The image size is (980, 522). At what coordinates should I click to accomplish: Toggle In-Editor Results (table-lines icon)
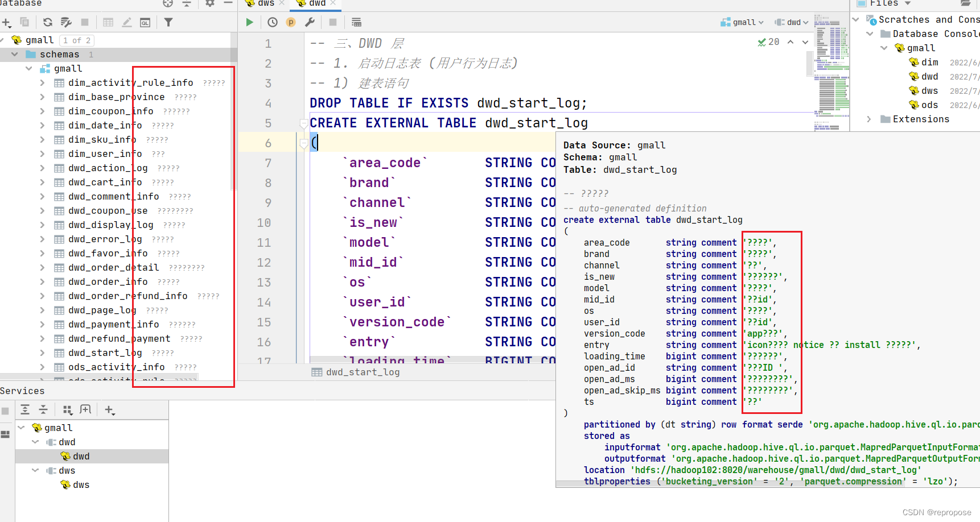[356, 22]
